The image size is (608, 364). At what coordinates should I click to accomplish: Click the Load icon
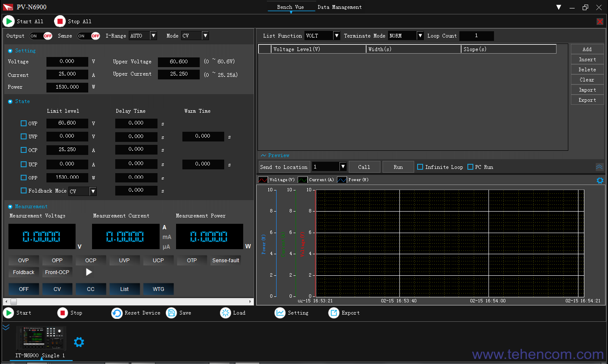click(225, 313)
